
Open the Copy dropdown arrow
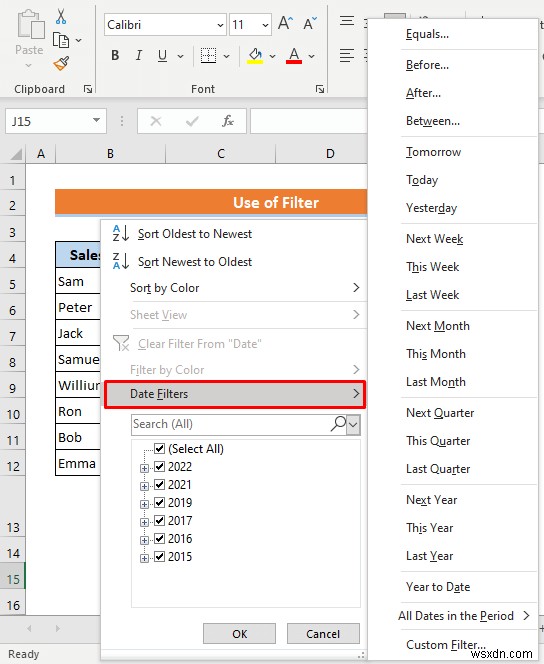tap(79, 41)
